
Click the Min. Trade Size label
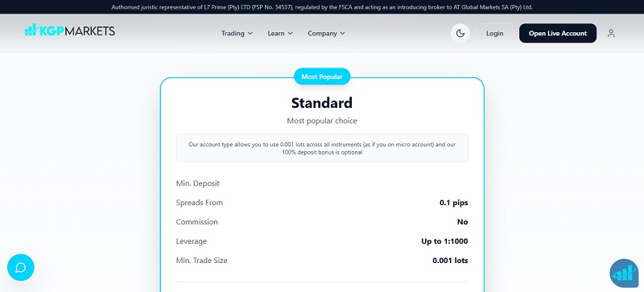201,261
